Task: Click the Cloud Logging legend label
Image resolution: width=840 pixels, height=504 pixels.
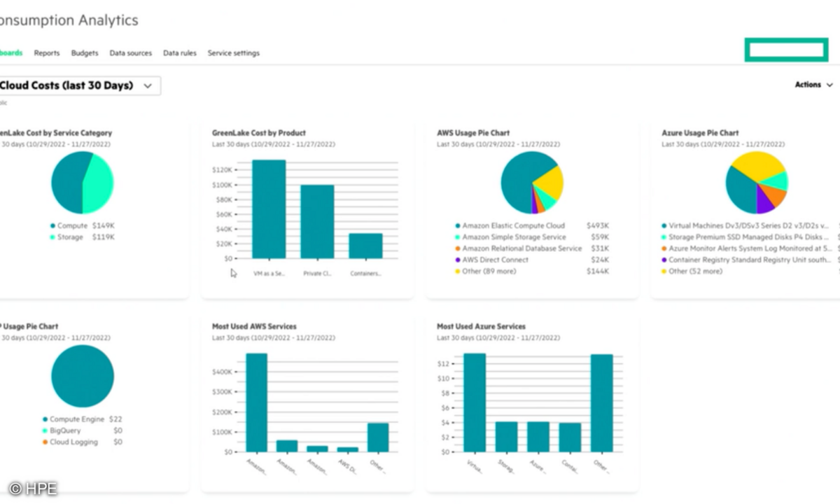Action: pos(74,442)
